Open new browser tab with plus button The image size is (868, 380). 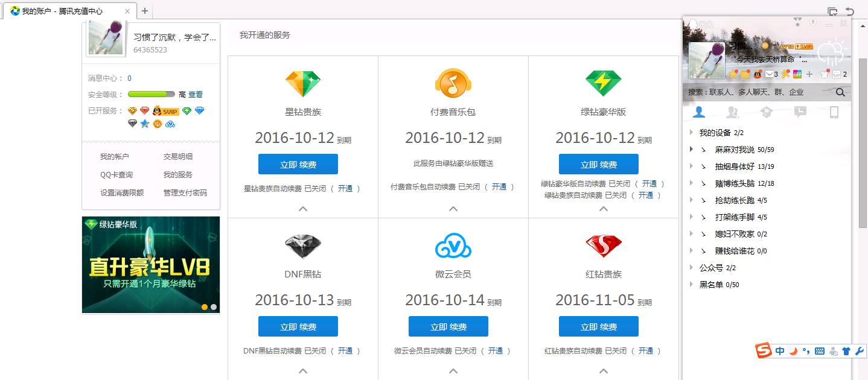pyautogui.click(x=145, y=11)
